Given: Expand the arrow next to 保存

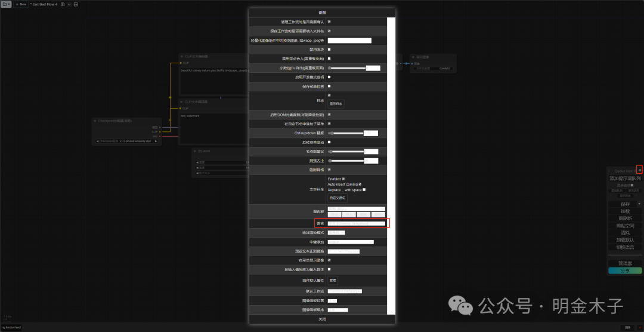Looking at the screenshot, I should click(639, 204).
